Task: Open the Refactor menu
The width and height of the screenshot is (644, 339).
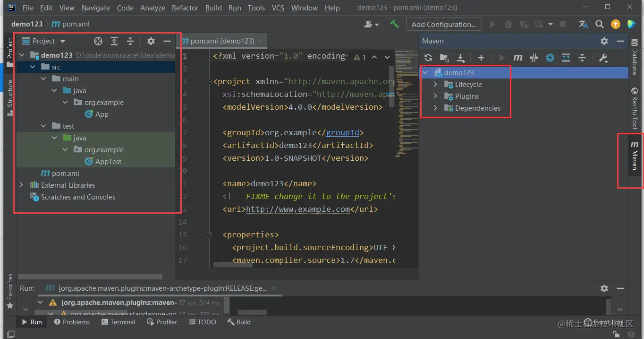Action: [x=185, y=8]
